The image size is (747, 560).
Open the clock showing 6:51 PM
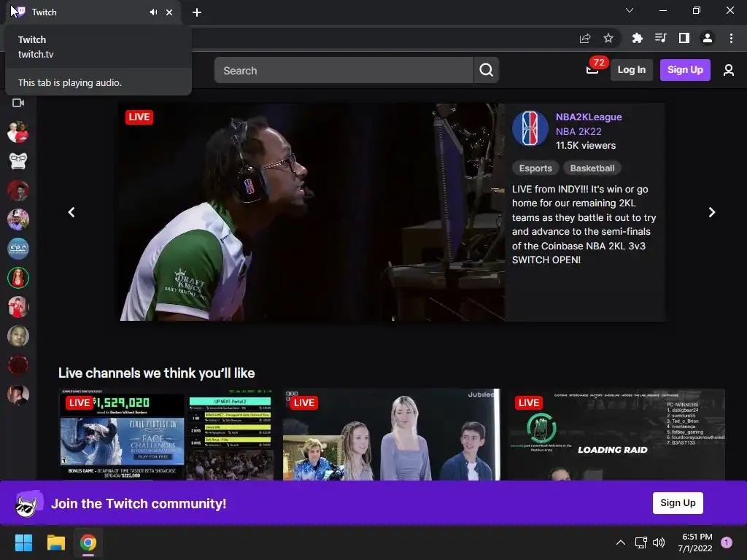click(695, 542)
